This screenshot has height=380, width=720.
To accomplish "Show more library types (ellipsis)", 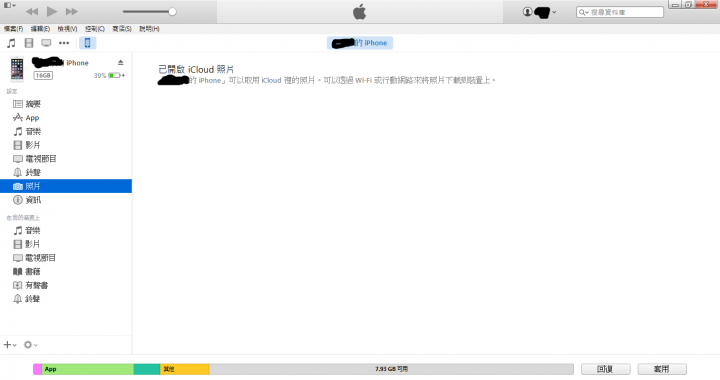I will coord(64,43).
